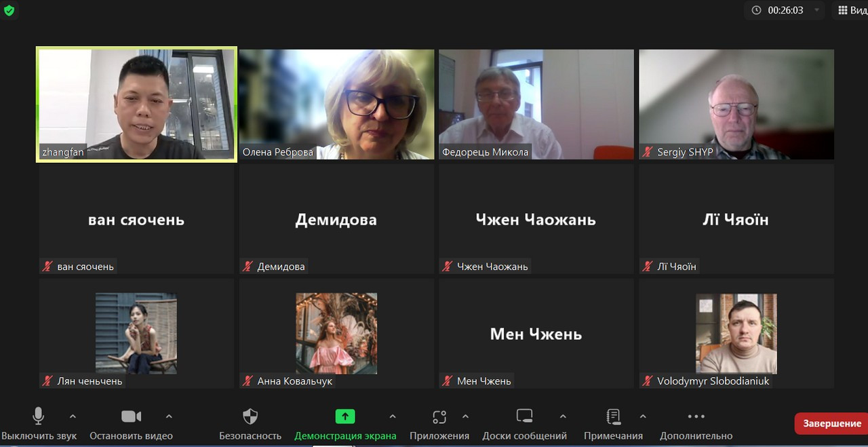This screenshot has height=447, width=868.
Task: Open Доски сообщений whiteboards icon
Action: 524,416
